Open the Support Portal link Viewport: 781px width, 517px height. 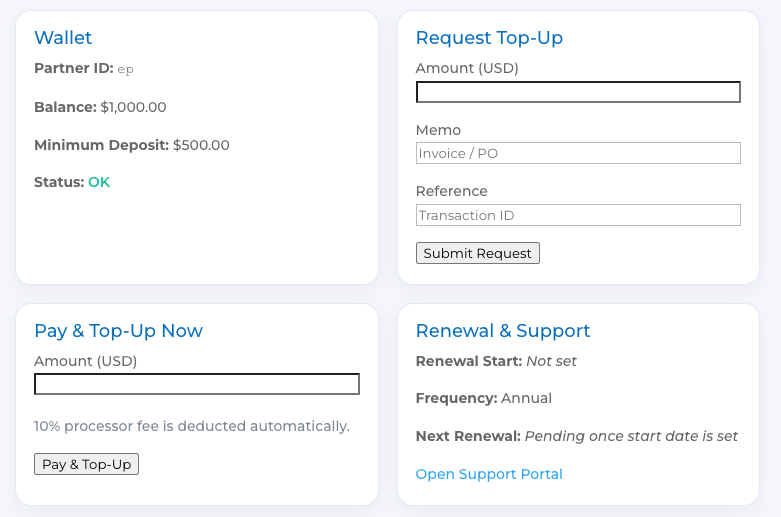coord(489,474)
